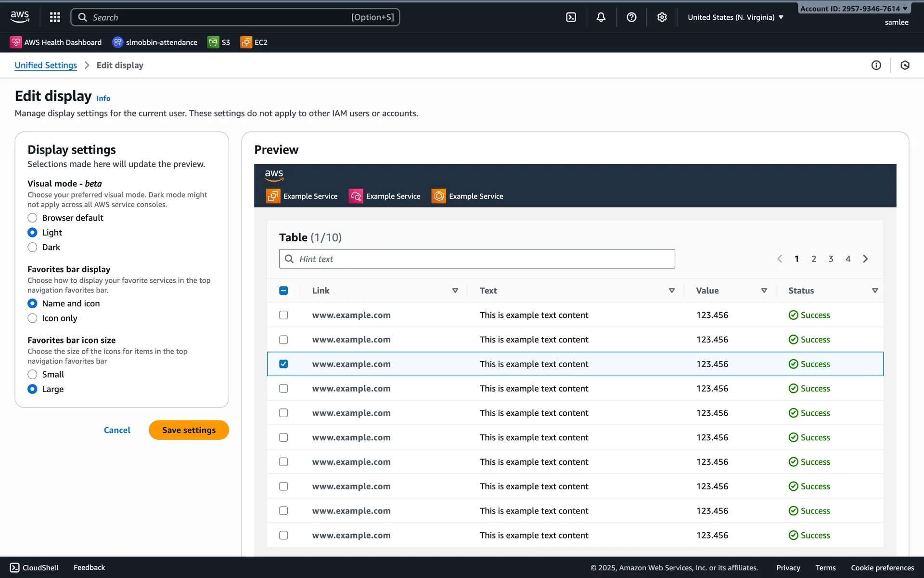Open the help question mark menu
Screen dimensions: 924x578
pos(631,17)
